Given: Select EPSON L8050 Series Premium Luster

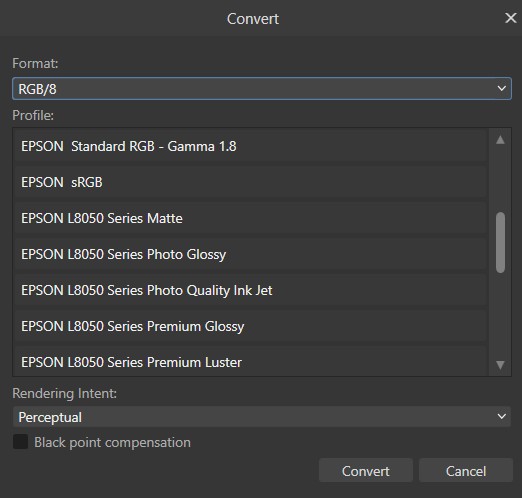Looking at the screenshot, I should pyautogui.click(x=250, y=362).
